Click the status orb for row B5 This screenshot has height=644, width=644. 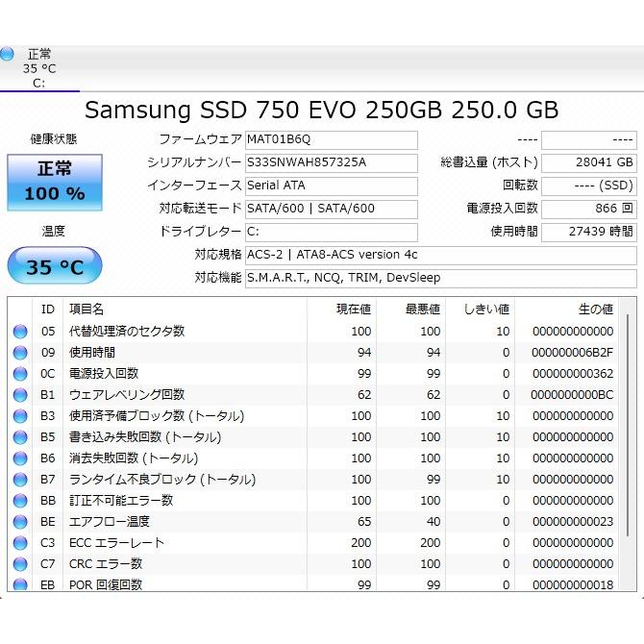[20, 437]
